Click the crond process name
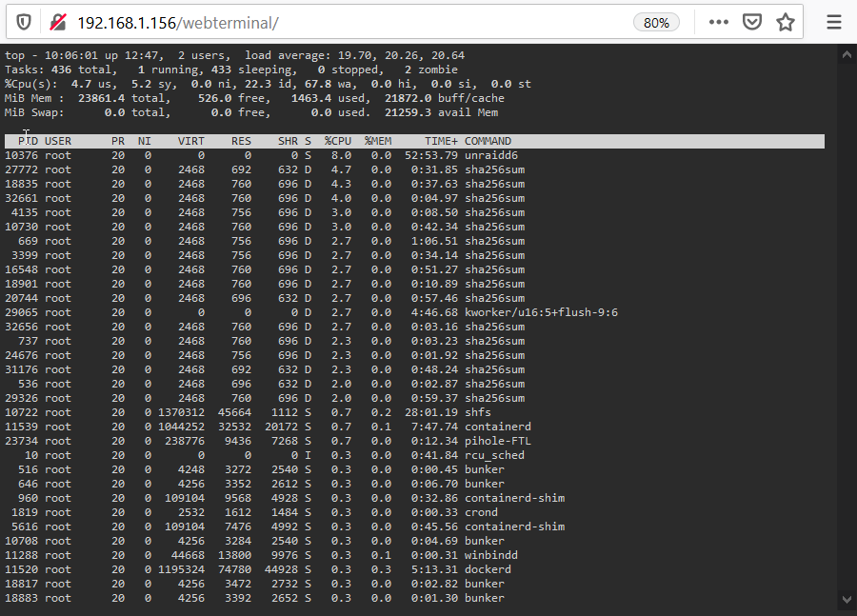The width and height of the screenshot is (857, 616). (481, 512)
